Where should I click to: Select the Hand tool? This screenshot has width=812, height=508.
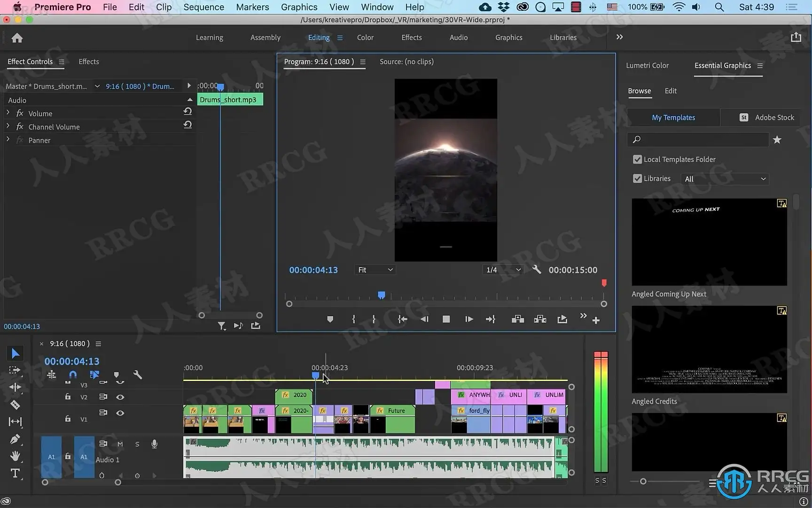coord(15,456)
